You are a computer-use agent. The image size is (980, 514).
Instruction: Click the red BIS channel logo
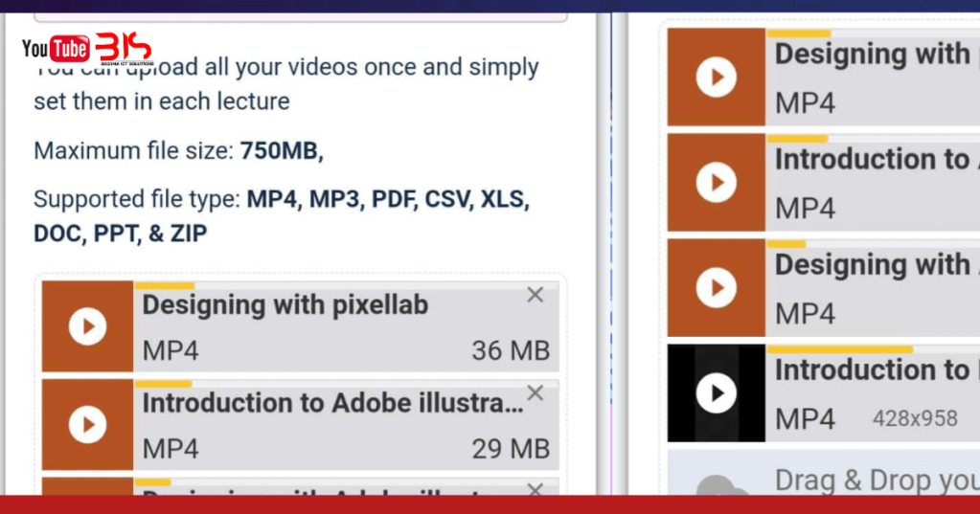point(124,48)
